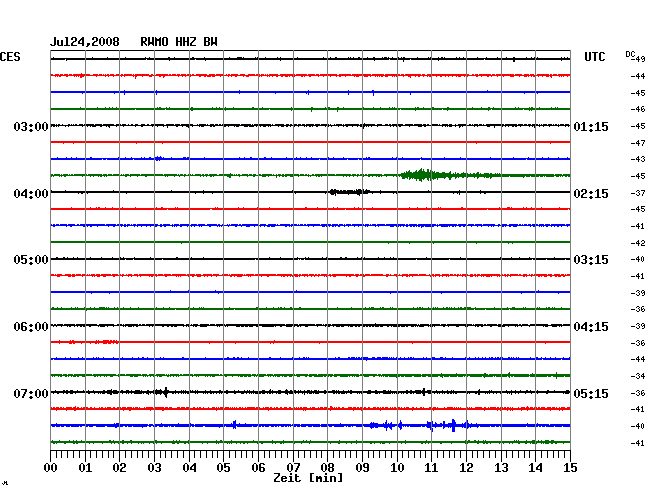The image size is (650, 494).
Task: Select the -47 DC value
Action: [x=638, y=143]
